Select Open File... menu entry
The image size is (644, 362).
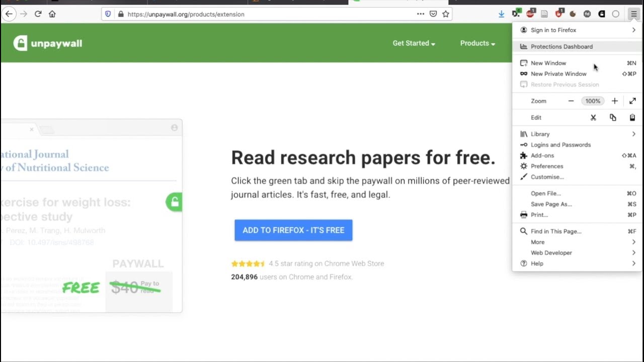[x=577, y=194]
